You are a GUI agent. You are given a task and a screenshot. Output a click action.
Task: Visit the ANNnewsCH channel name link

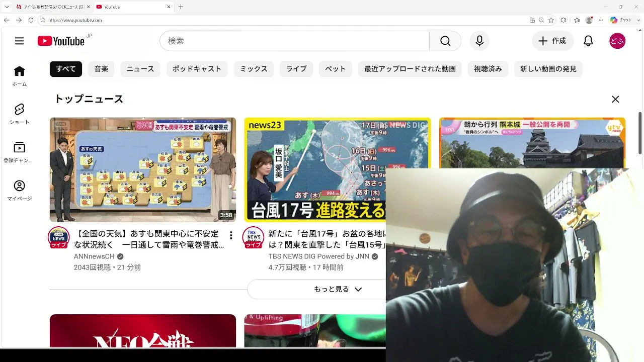click(x=94, y=256)
